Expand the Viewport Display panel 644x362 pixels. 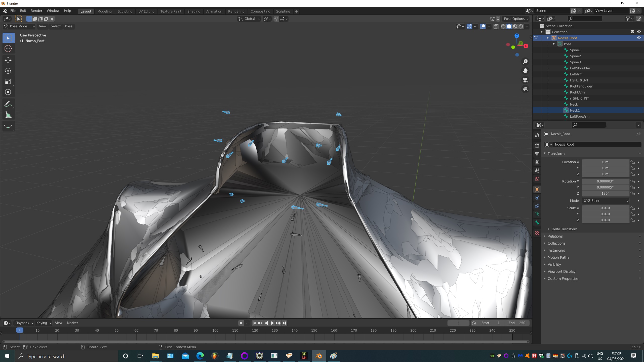561,271
